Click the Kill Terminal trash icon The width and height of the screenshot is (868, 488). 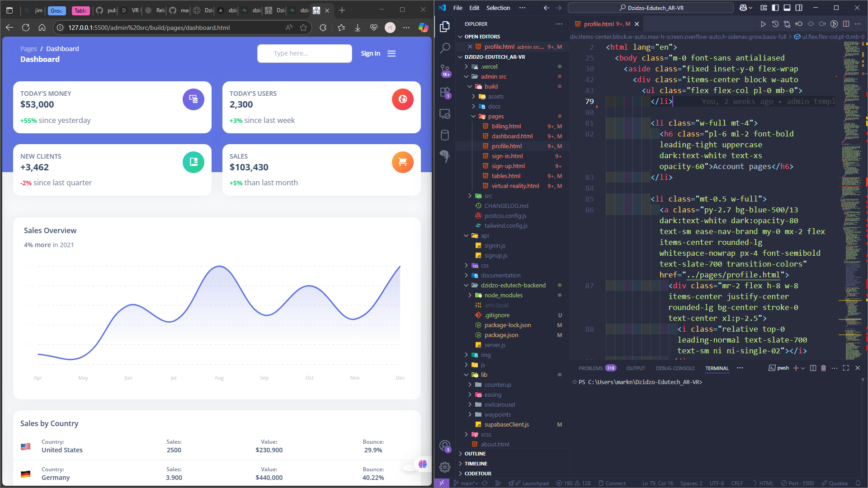[823, 368]
